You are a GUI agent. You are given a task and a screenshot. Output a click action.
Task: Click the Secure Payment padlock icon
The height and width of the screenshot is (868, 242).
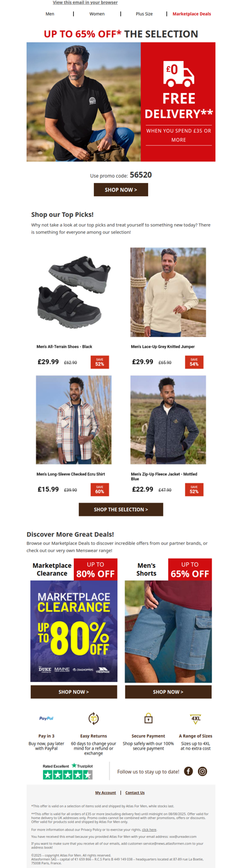[x=148, y=718]
